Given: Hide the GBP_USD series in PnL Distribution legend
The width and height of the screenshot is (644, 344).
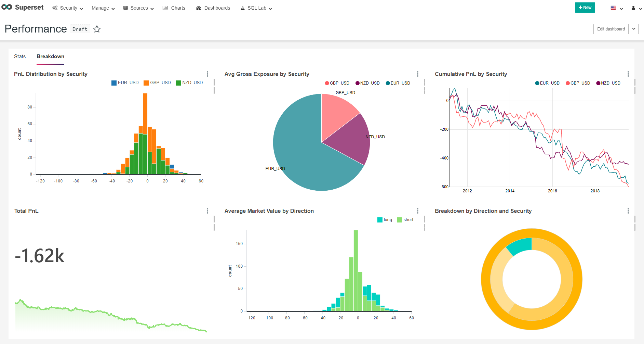Looking at the screenshot, I should tap(157, 82).
